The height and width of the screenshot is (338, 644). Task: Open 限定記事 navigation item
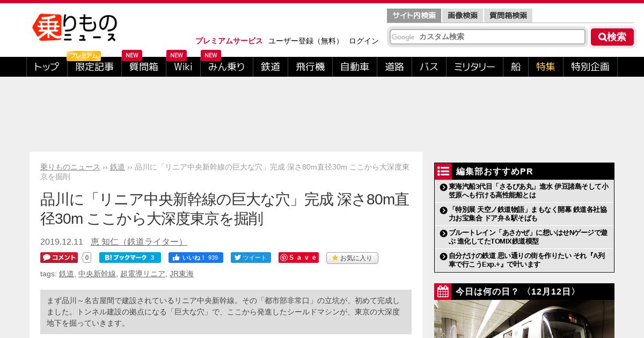(94, 67)
